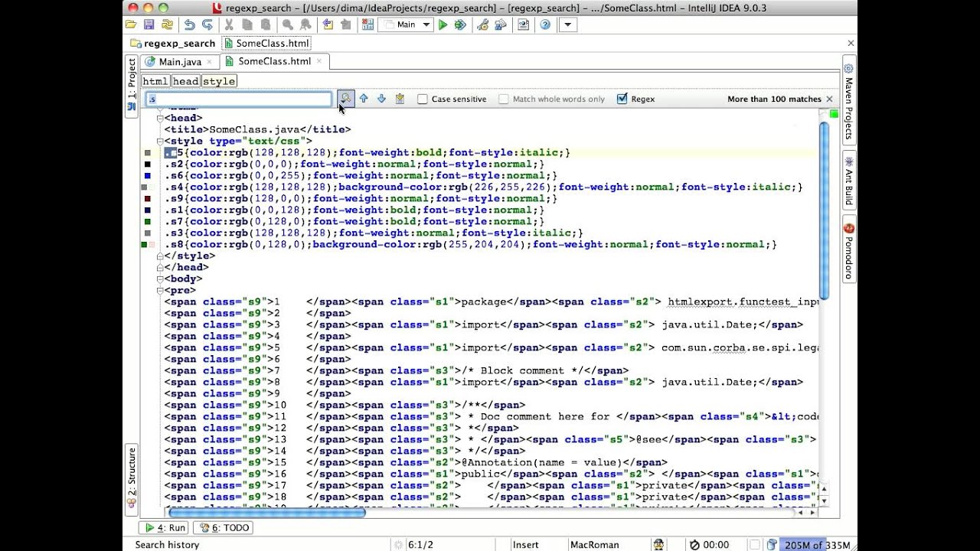The height and width of the screenshot is (551, 980).
Task: Open Help with the question mark icon
Action: coord(545,24)
